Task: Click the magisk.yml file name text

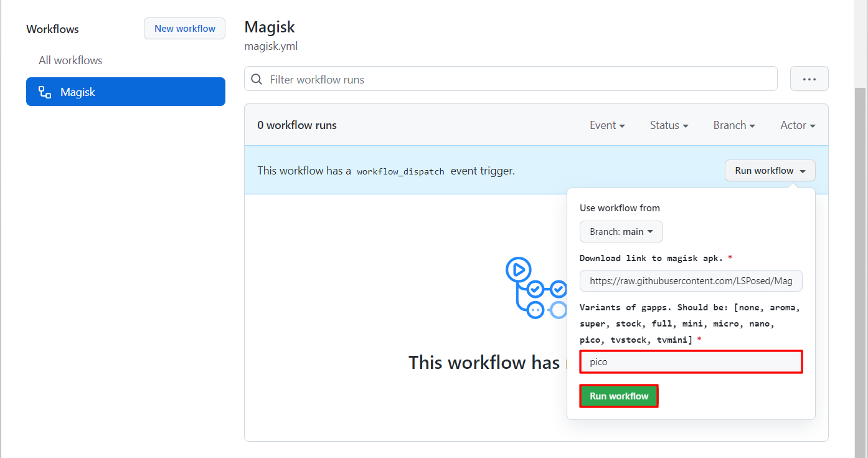Action: [271, 46]
